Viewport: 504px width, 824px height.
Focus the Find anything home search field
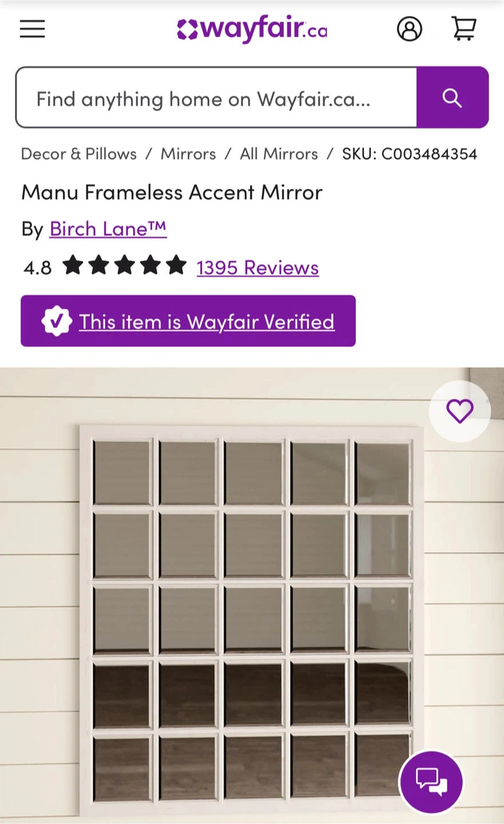pyautogui.click(x=216, y=98)
